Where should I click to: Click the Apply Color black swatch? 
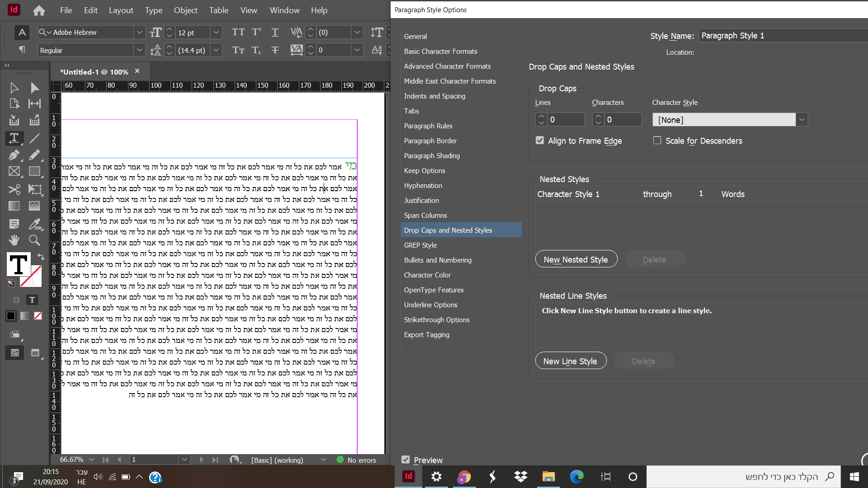point(11,316)
